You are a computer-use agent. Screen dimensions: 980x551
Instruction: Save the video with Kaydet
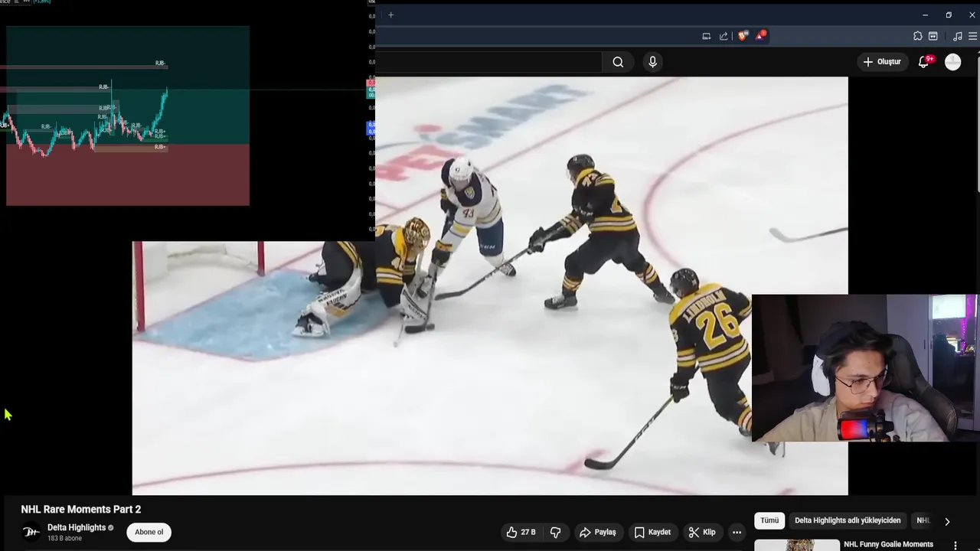(x=652, y=532)
